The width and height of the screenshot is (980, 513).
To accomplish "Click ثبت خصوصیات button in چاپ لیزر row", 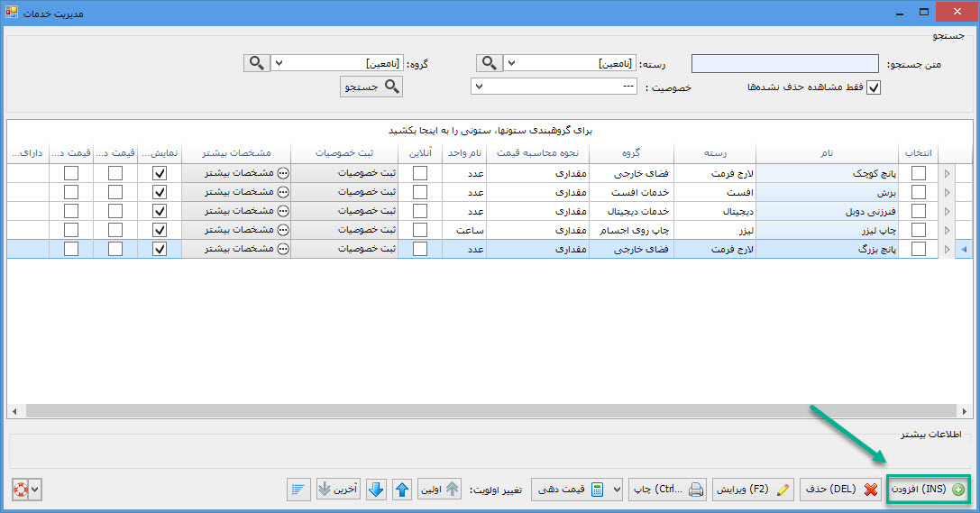I will point(344,230).
